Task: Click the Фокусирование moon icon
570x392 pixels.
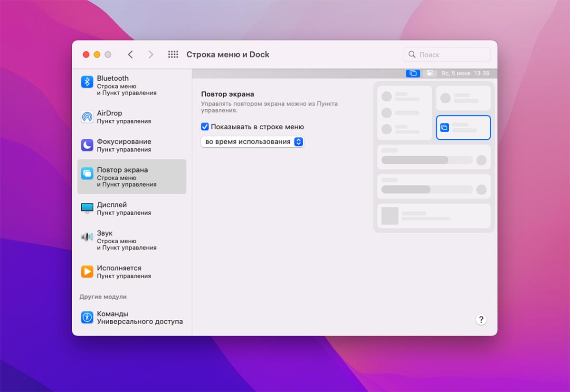Action: (87, 145)
